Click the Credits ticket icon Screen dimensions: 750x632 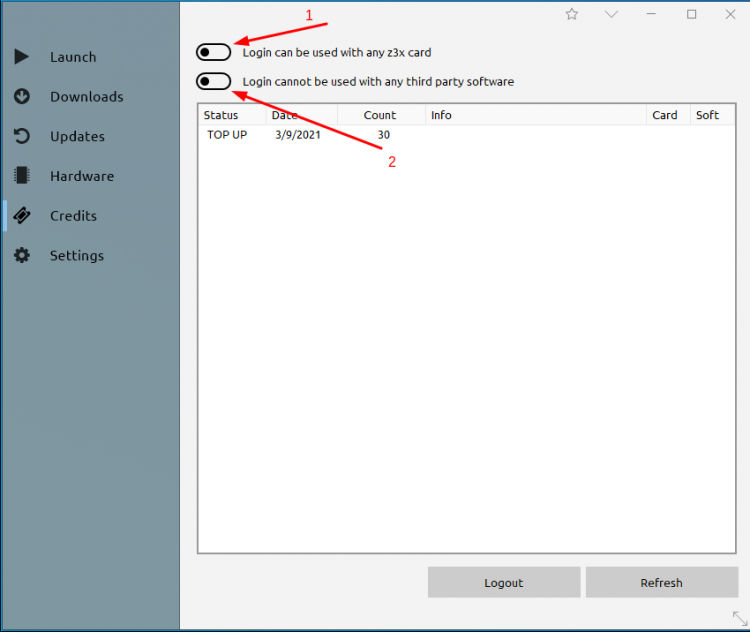coord(22,215)
